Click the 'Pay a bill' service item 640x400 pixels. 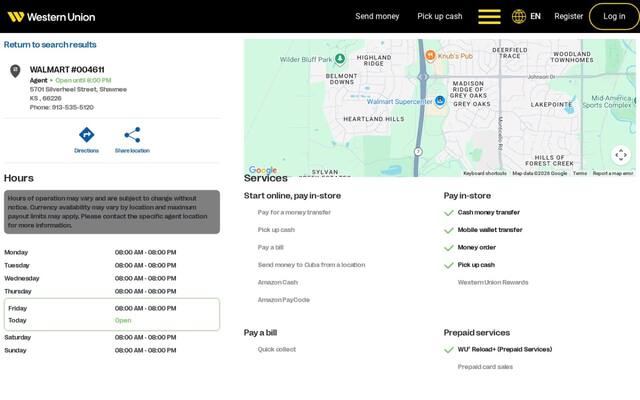270,247
